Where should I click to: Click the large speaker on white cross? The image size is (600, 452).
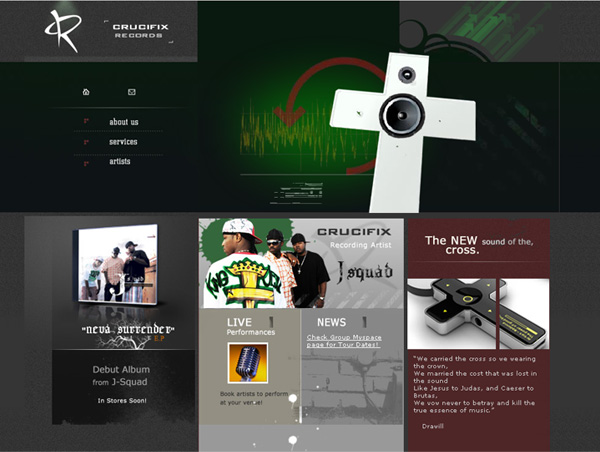[402, 115]
